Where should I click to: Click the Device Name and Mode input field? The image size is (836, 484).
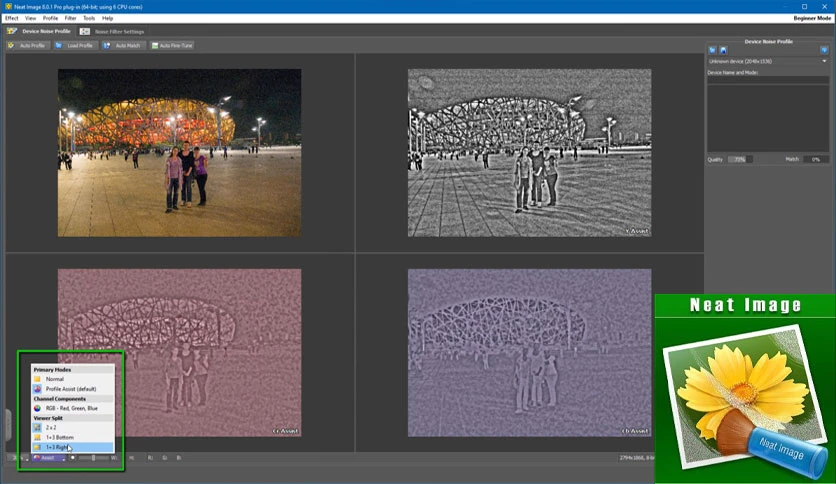[768, 80]
